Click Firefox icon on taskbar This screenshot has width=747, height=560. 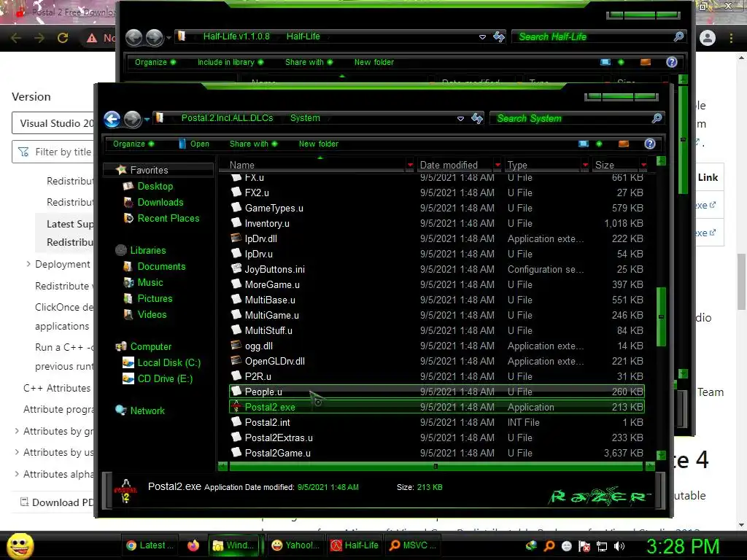193,545
